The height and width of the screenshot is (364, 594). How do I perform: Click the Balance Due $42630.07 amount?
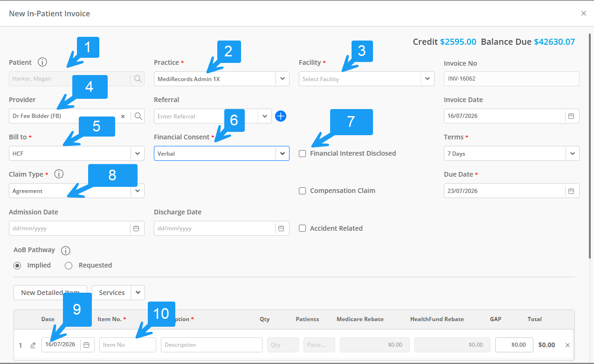(x=554, y=41)
